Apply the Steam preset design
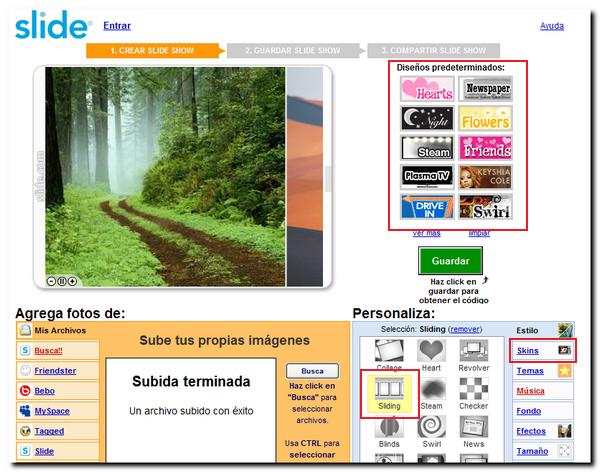 [427, 148]
